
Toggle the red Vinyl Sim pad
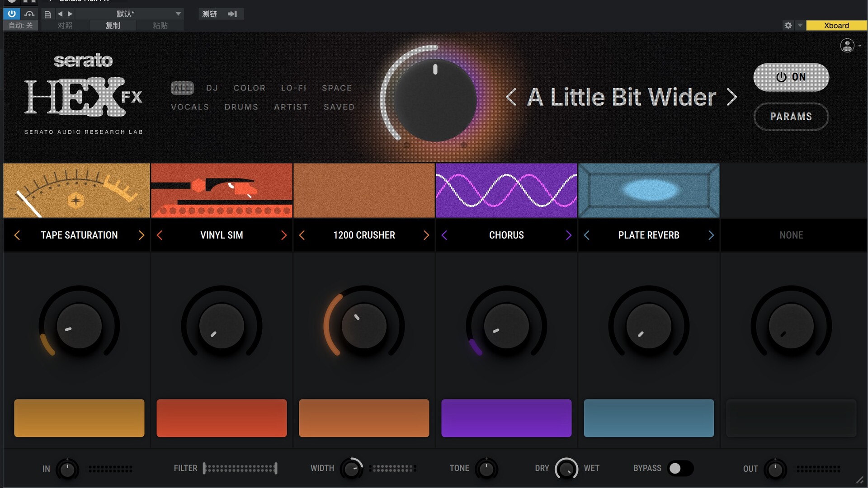(x=222, y=418)
